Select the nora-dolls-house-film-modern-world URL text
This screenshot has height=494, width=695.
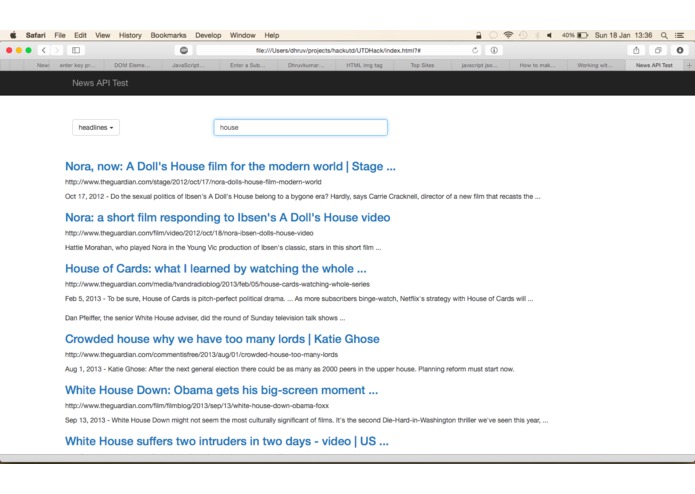coord(193,182)
